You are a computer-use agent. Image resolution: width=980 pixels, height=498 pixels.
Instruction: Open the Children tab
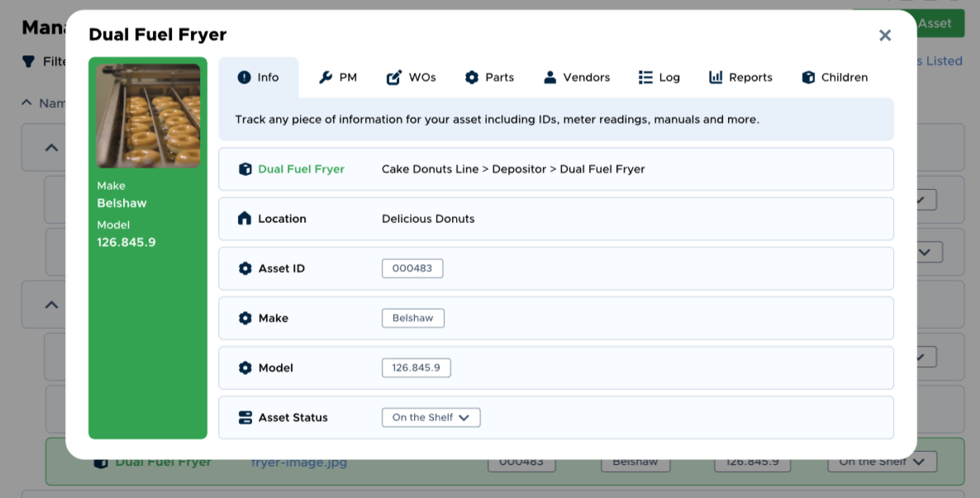[835, 78]
